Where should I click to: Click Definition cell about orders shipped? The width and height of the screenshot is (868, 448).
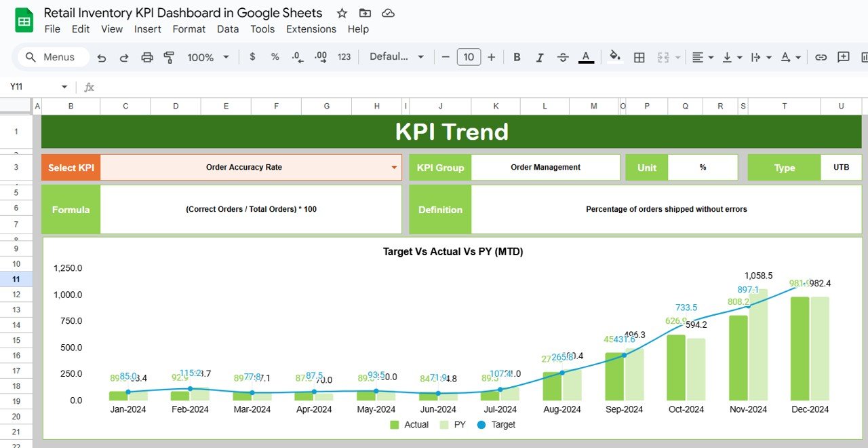tap(667, 209)
